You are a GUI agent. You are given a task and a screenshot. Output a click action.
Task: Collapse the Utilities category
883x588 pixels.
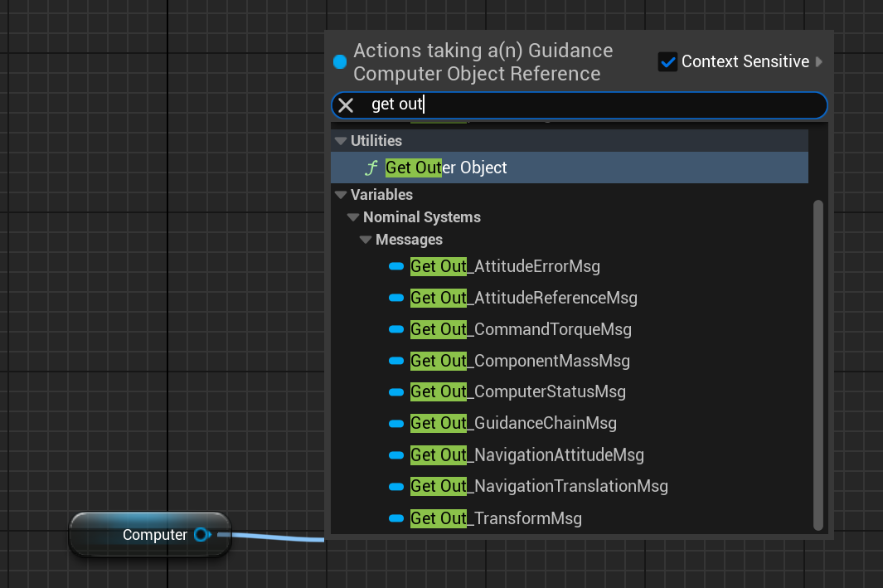[341, 141]
